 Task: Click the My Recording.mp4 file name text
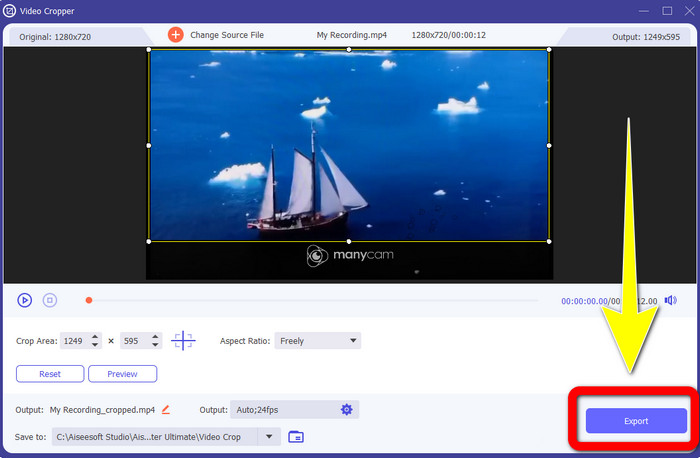pos(352,35)
